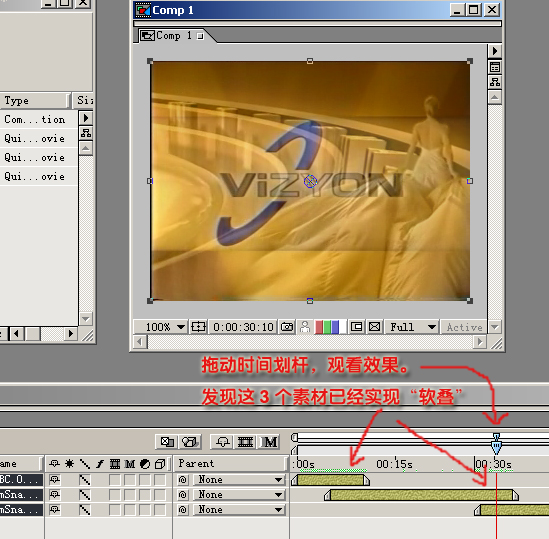
Task: Click the snapshot camera icon in viewer
Action: (287, 327)
